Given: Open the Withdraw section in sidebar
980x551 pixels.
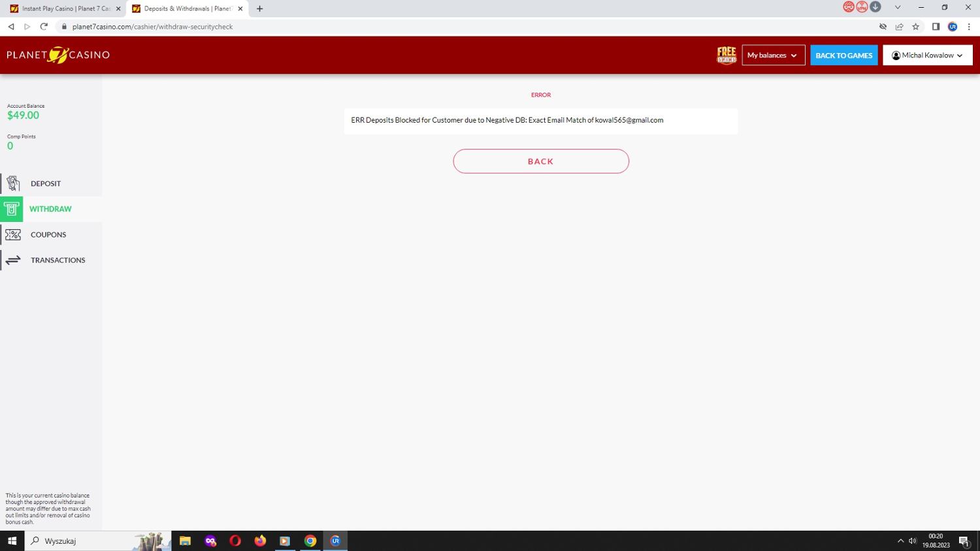Looking at the screenshot, I should (x=51, y=209).
